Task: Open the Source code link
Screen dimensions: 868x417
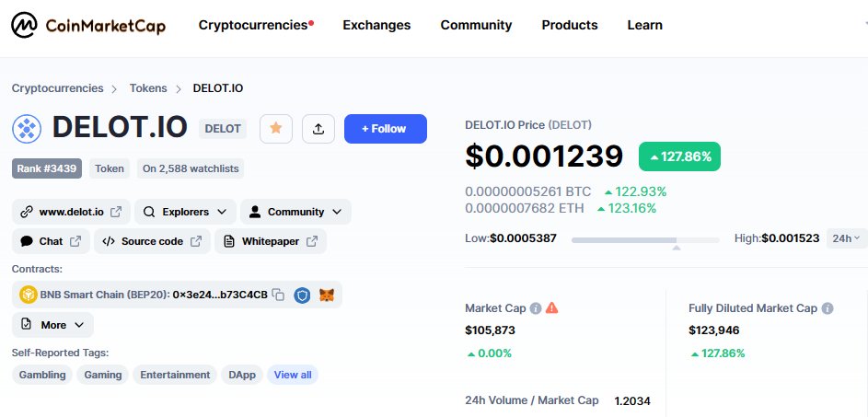Action: [152, 241]
